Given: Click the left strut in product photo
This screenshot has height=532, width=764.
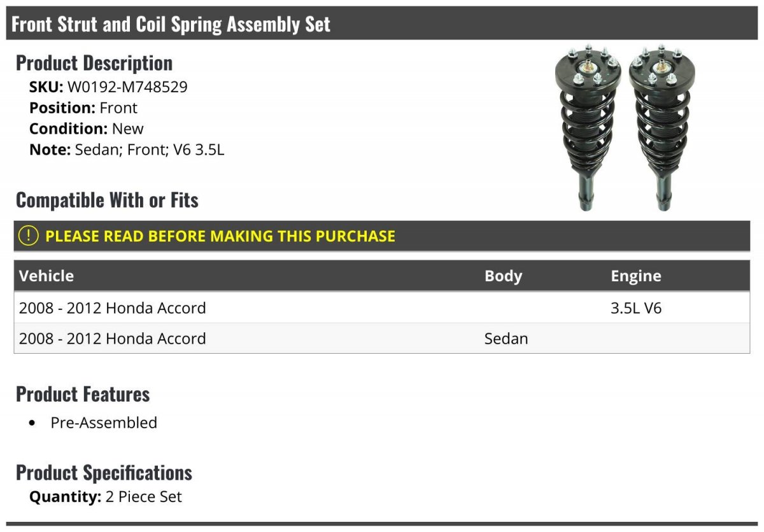Looking at the screenshot, I should point(589,127).
